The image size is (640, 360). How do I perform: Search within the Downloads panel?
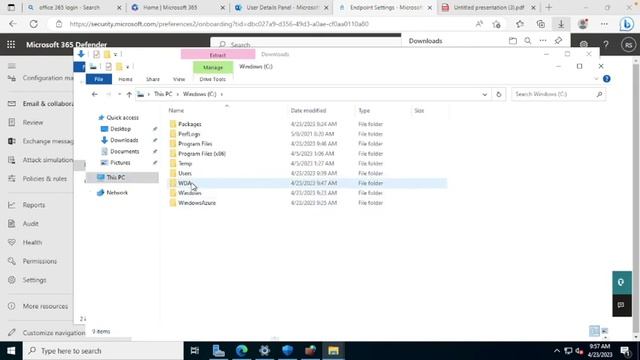(x=528, y=41)
